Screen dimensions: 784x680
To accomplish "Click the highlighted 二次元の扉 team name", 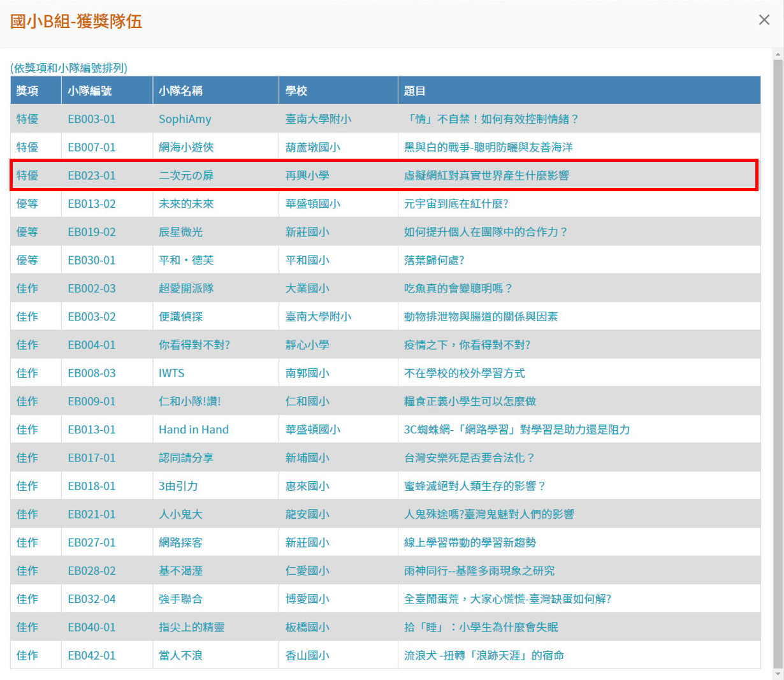I will click(186, 175).
